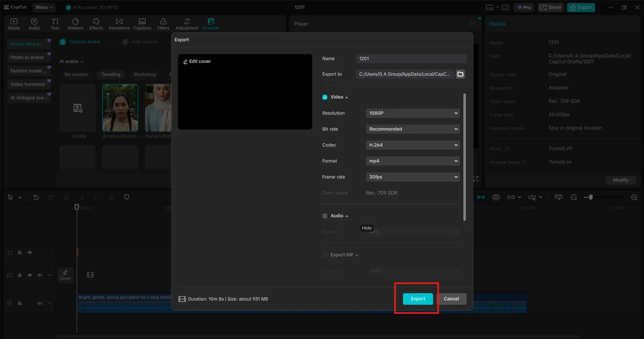Enable the Audio export checkbox
Viewport: 644px width, 339px height.
pos(325,216)
